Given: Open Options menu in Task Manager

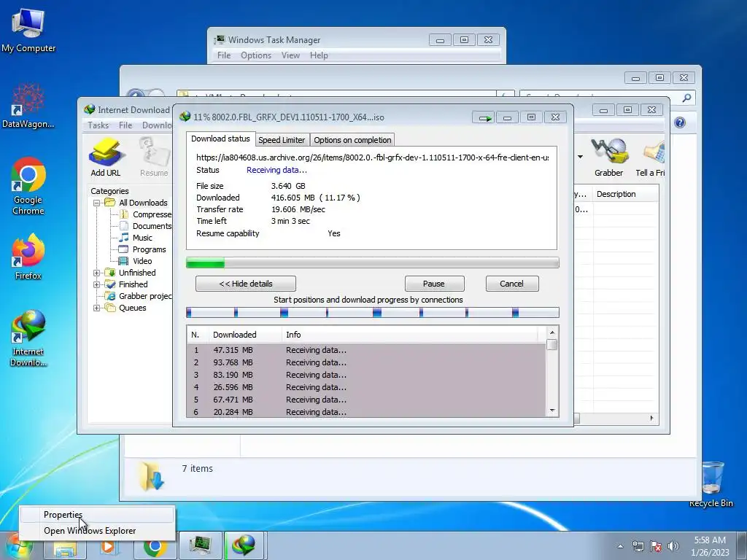Looking at the screenshot, I should pos(256,55).
